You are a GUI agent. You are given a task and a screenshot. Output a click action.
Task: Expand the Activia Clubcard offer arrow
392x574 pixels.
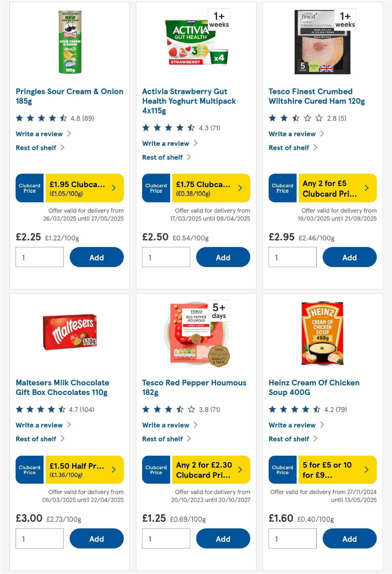[240, 188]
